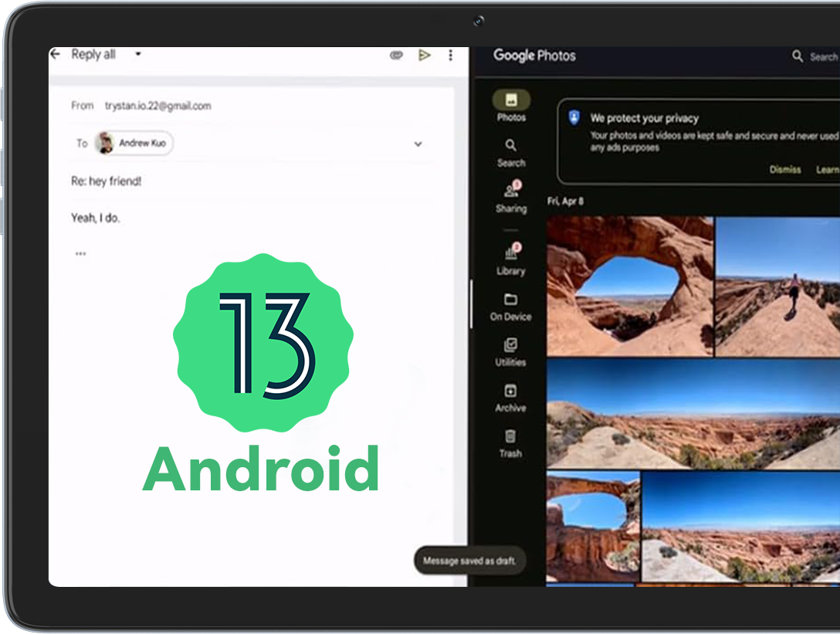Viewport: 840px width, 634px height.
Task: Open the On Device folder
Action: [x=511, y=306]
